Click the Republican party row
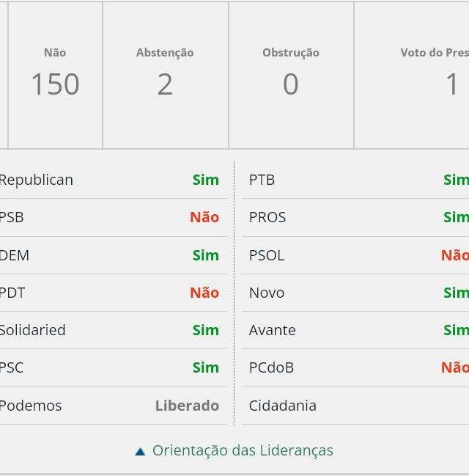Viewport: 469px width, 476px height. (110, 180)
